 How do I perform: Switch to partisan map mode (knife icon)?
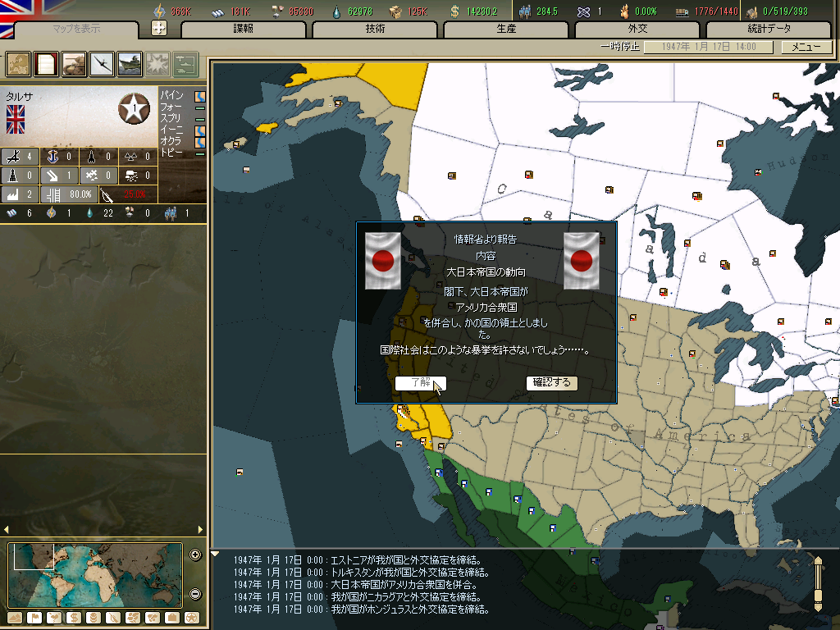coord(113,618)
